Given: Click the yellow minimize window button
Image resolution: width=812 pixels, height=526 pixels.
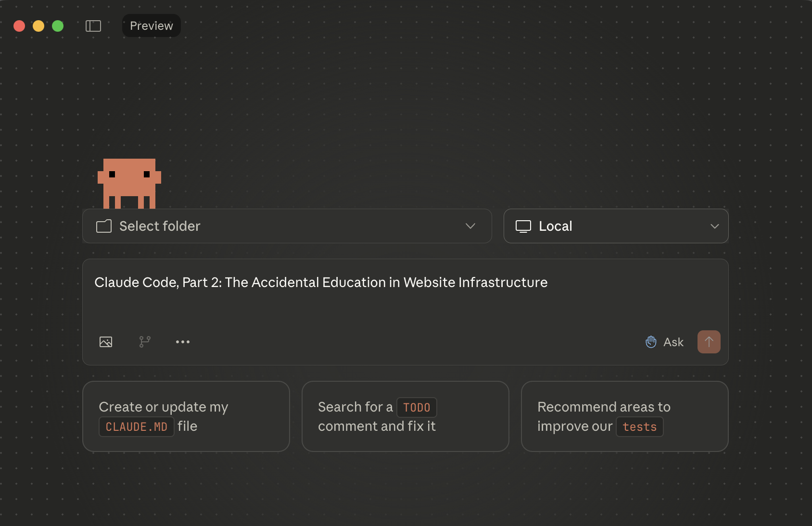Looking at the screenshot, I should [38, 26].
